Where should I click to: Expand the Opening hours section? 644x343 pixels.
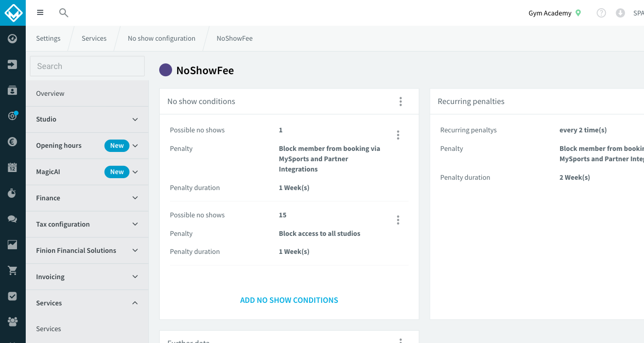[87, 146]
